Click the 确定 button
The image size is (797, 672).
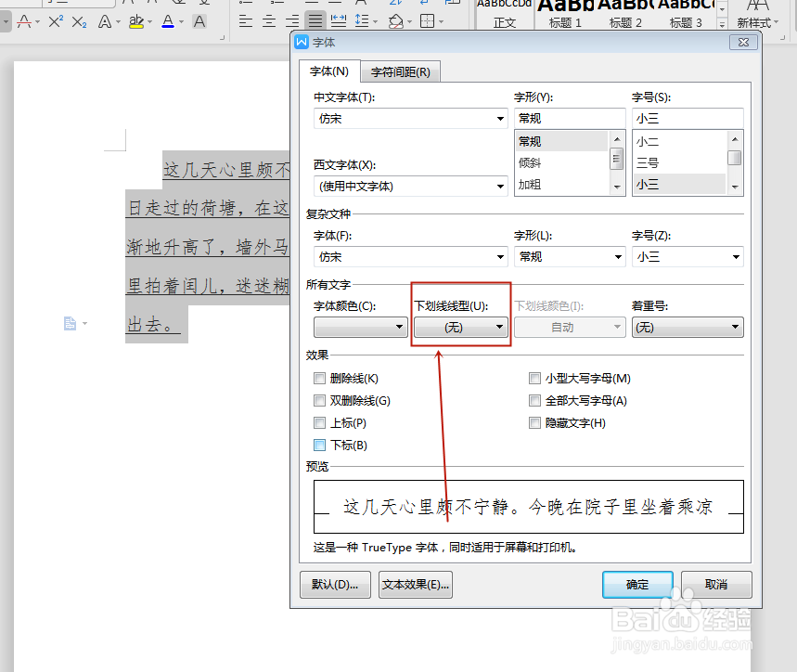pos(637,584)
